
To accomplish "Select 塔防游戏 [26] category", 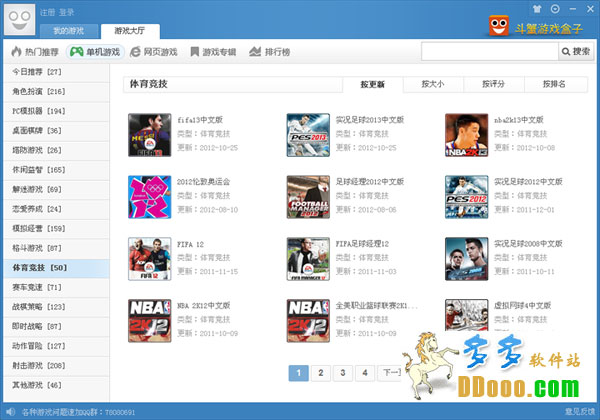I will tap(56, 150).
